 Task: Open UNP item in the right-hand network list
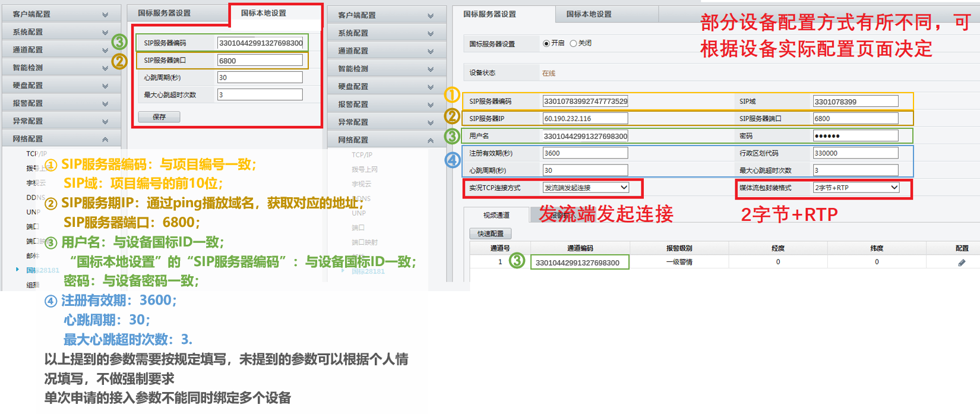[359, 213]
